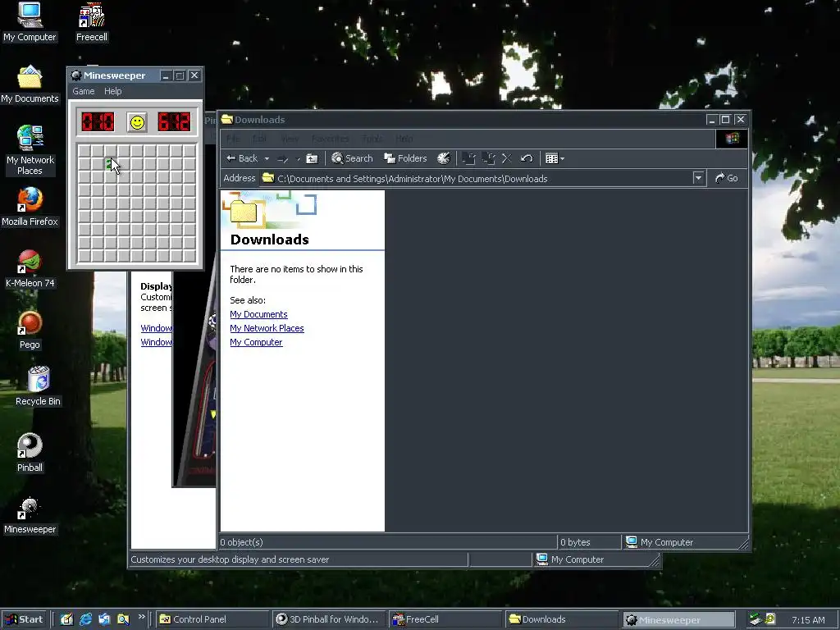Click the Back button in Downloads toolbar
Viewport: 840px width, 630px height.
tap(242, 158)
